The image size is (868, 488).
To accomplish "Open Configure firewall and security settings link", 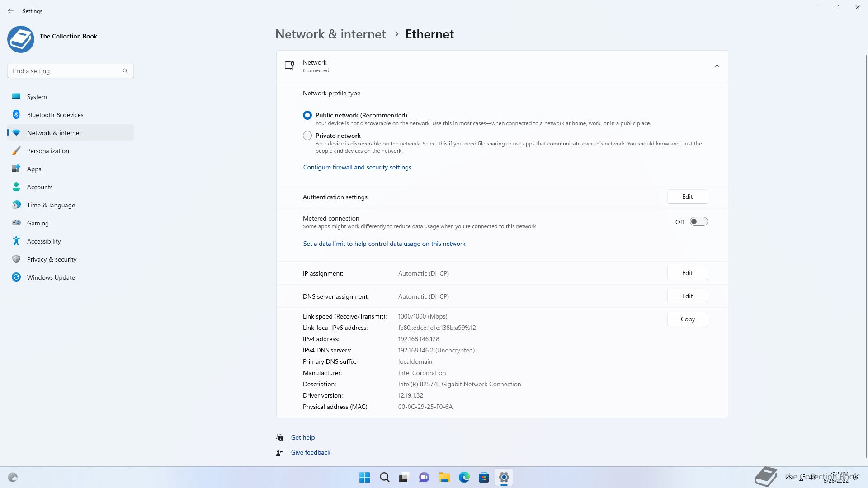I will pos(357,167).
